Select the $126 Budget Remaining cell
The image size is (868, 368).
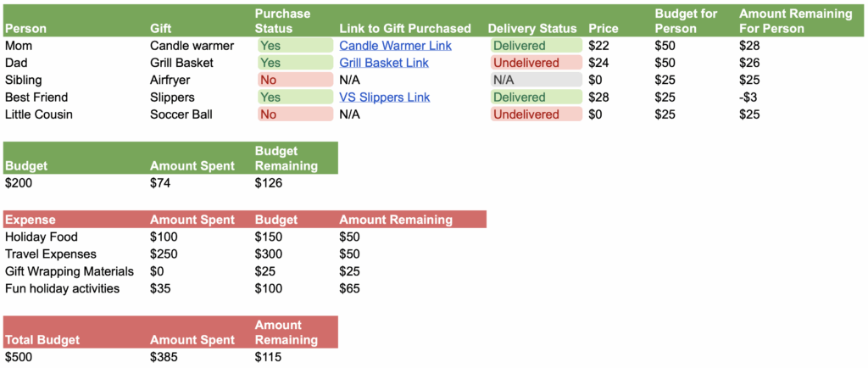pyautogui.click(x=269, y=182)
